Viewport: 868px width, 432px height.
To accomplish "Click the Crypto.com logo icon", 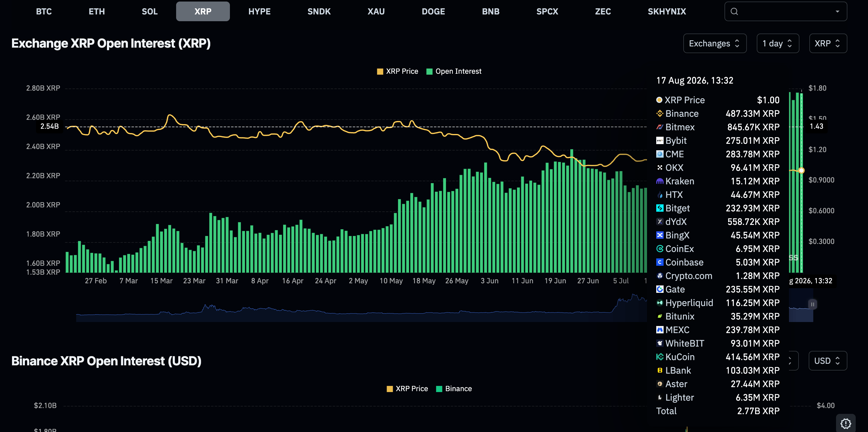I will 660,276.
